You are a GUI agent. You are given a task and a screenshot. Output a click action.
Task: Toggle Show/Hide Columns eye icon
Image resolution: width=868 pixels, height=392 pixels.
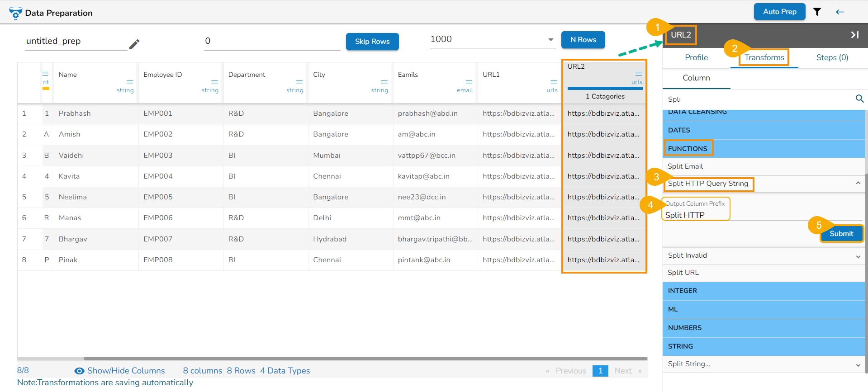[79, 371]
